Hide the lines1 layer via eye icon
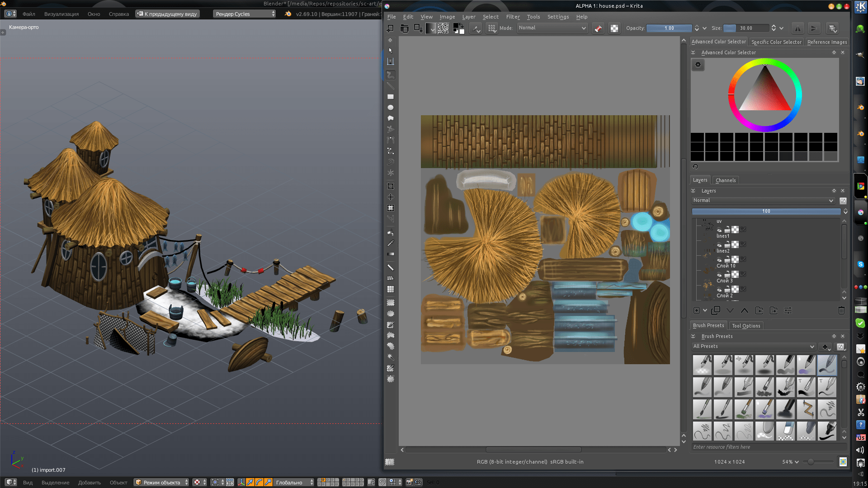 [x=719, y=245]
